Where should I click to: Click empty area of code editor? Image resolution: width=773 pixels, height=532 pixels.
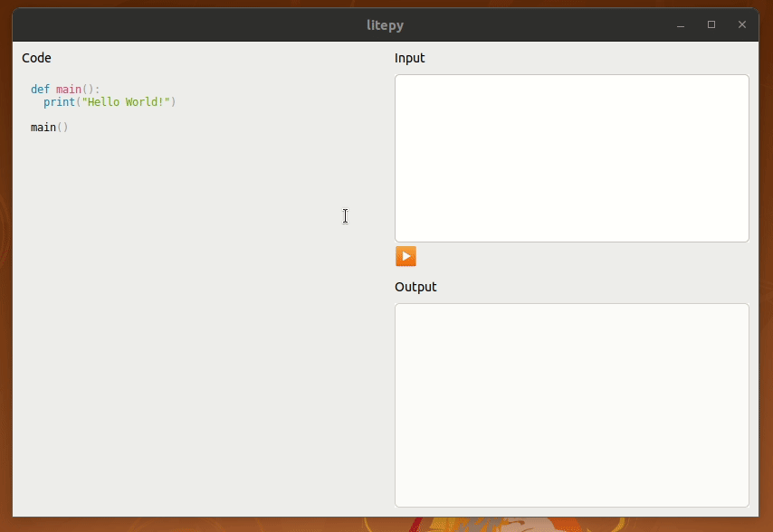197,320
